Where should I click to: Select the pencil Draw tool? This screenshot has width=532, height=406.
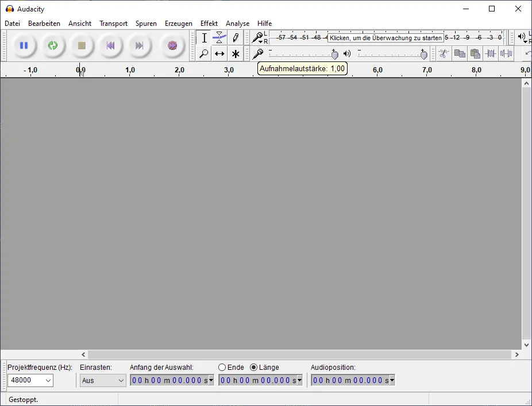[235, 38]
